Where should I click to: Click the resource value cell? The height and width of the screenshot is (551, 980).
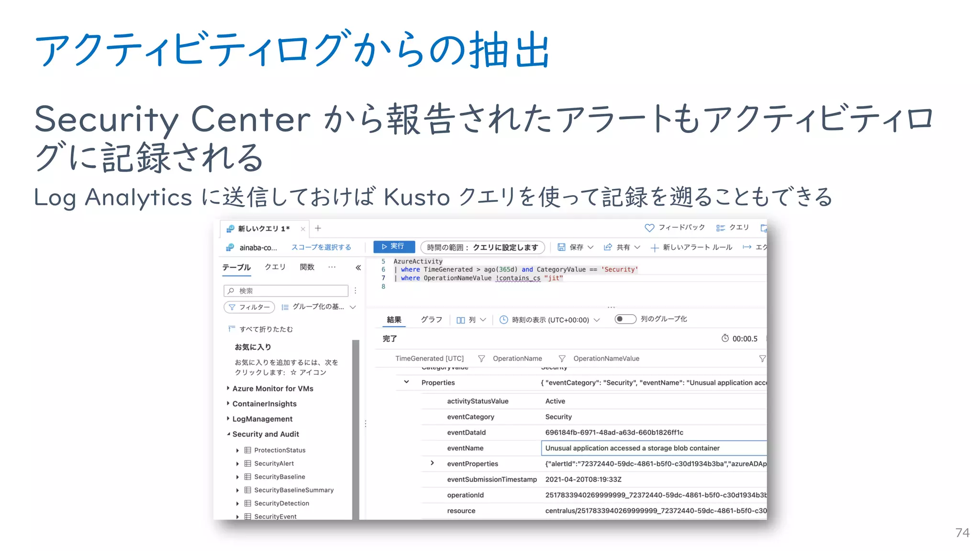pyautogui.click(x=656, y=511)
